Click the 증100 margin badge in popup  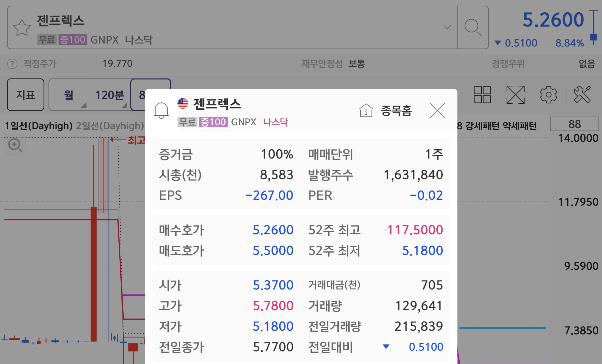[213, 122]
